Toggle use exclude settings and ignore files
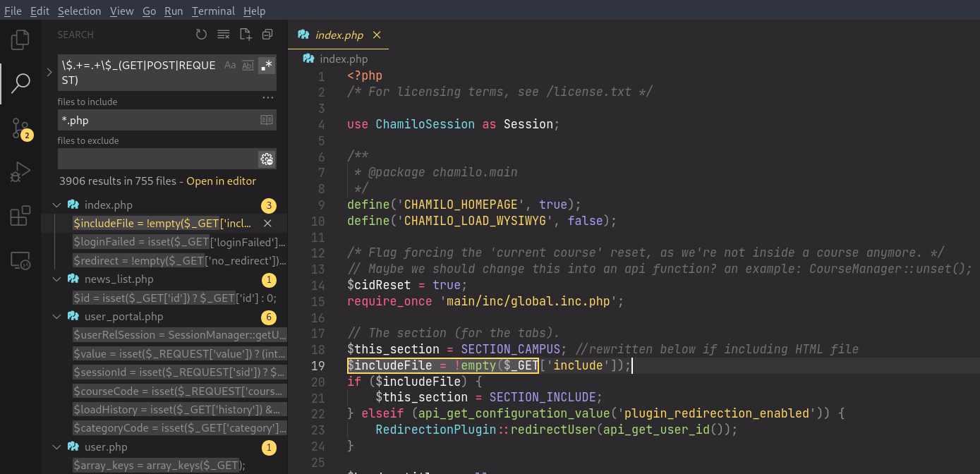Image resolution: width=980 pixels, height=474 pixels. tap(267, 159)
